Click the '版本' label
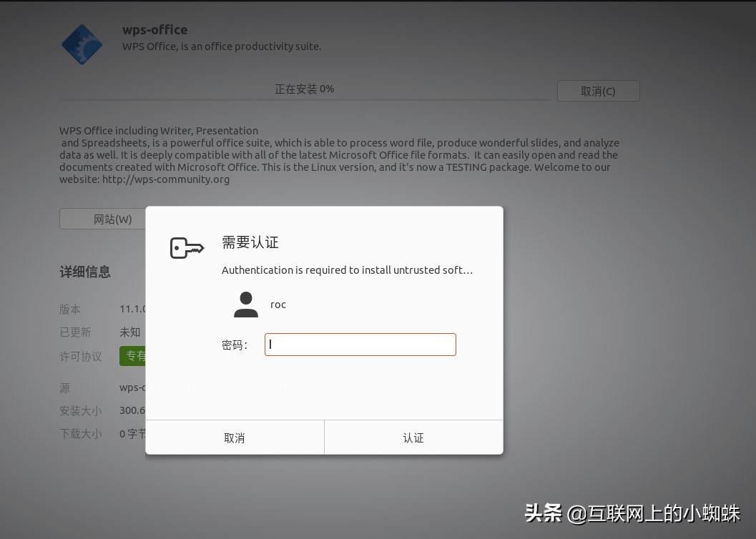This screenshot has width=756, height=539. [x=70, y=310]
